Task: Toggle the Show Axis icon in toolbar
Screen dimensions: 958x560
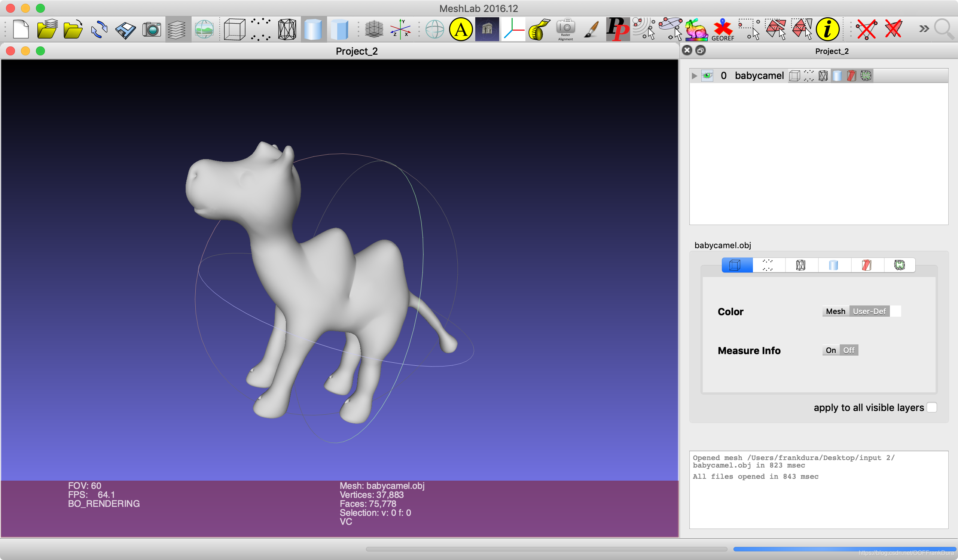Action: [400, 29]
